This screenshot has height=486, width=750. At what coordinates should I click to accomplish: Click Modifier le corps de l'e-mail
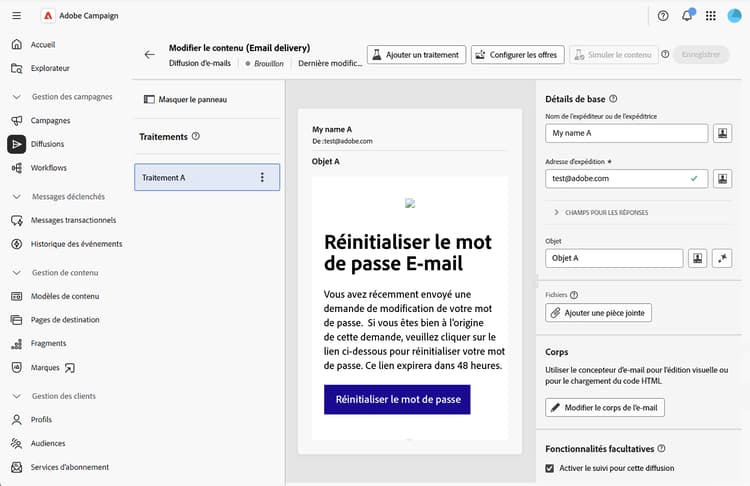click(605, 408)
